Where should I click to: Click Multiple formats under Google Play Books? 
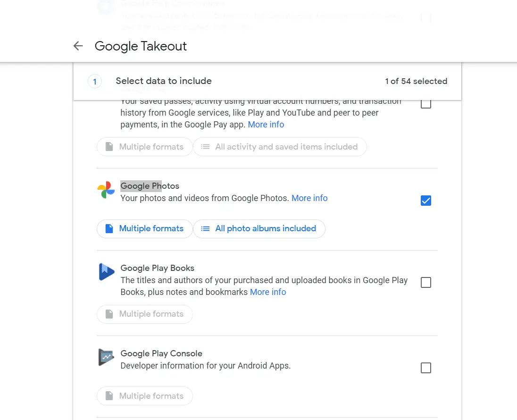pos(145,314)
